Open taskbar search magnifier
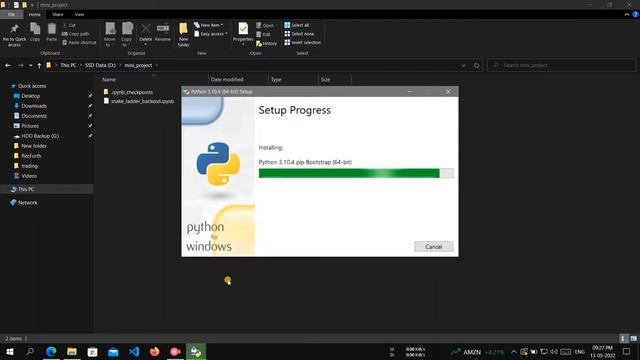Screen dimensions: 640x360 pyautogui.click(x=30, y=351)
